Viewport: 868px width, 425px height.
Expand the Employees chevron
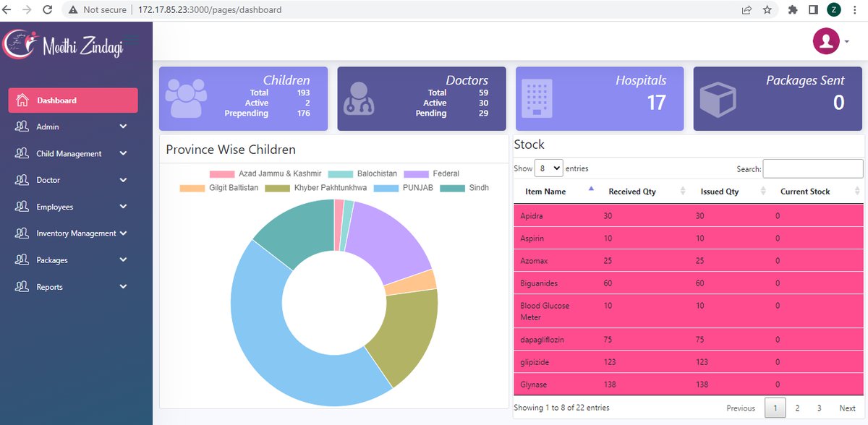tap(123, 207)
